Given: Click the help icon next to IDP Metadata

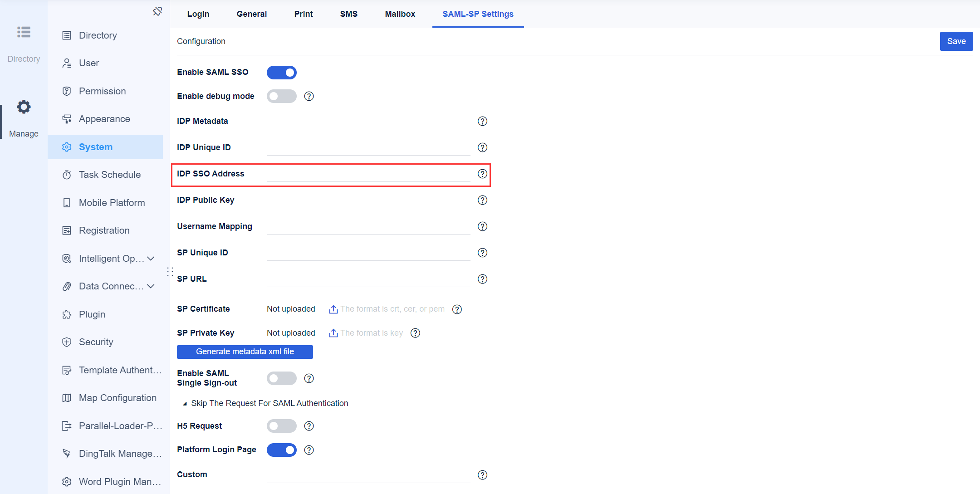Looking at the screenshot, I should pyautogui.click(x=482, y=121).
